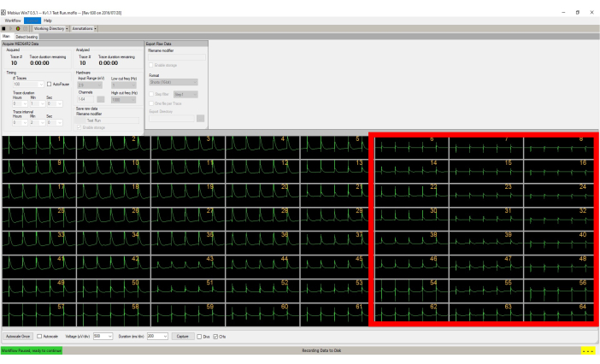Click the black Stop workflow icon

[x=3, y=29]
